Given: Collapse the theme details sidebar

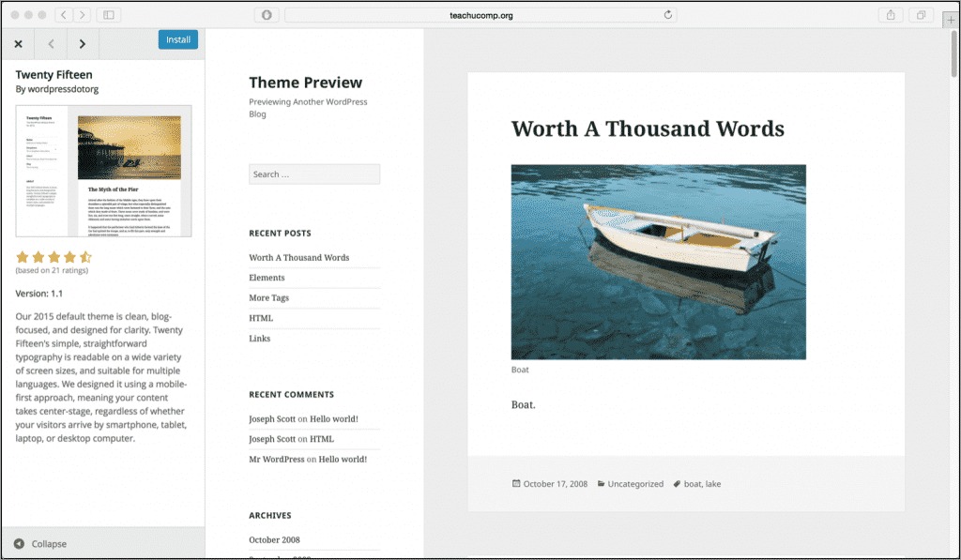Looking at the screenshot, I should [40, 543].
